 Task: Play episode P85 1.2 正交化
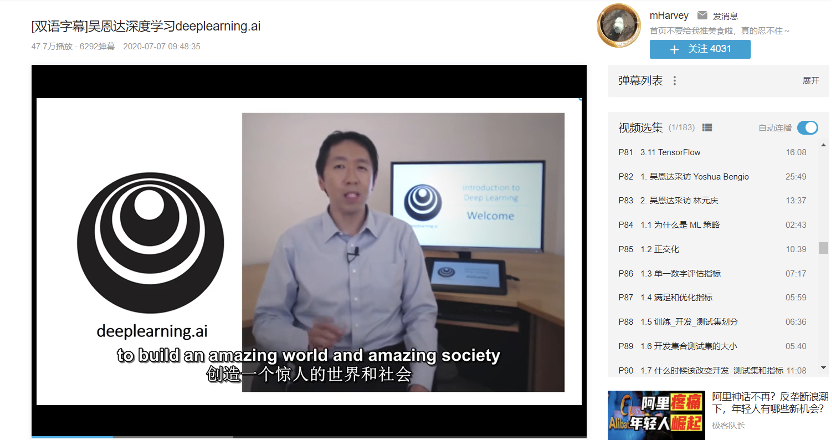tap(713, 249)
